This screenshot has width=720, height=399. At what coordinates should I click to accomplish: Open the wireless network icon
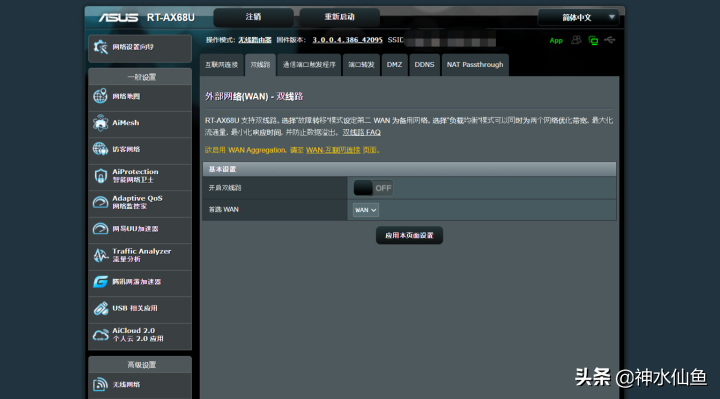point(100,384)
